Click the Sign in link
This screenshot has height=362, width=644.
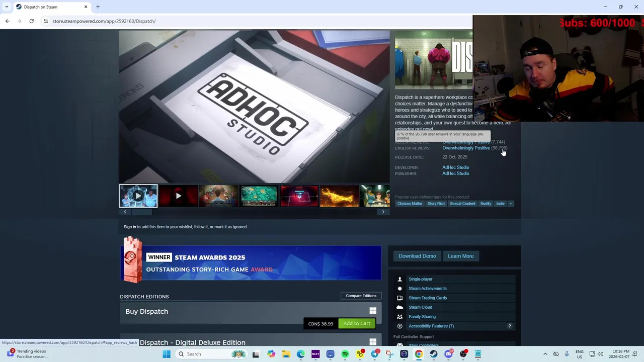coord(130,227)
